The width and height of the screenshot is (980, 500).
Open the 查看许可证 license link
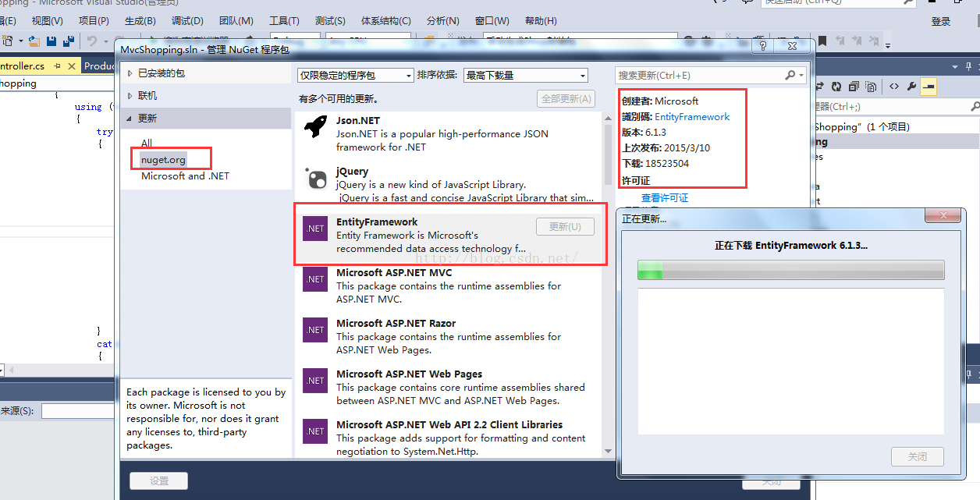[665, 198]
